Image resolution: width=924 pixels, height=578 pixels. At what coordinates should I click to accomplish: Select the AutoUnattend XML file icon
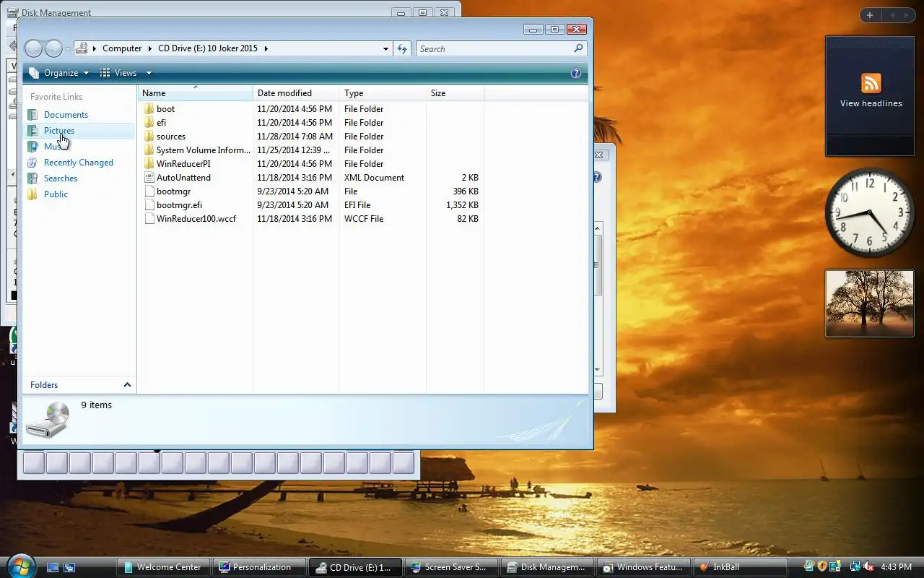tap(149, 178)
